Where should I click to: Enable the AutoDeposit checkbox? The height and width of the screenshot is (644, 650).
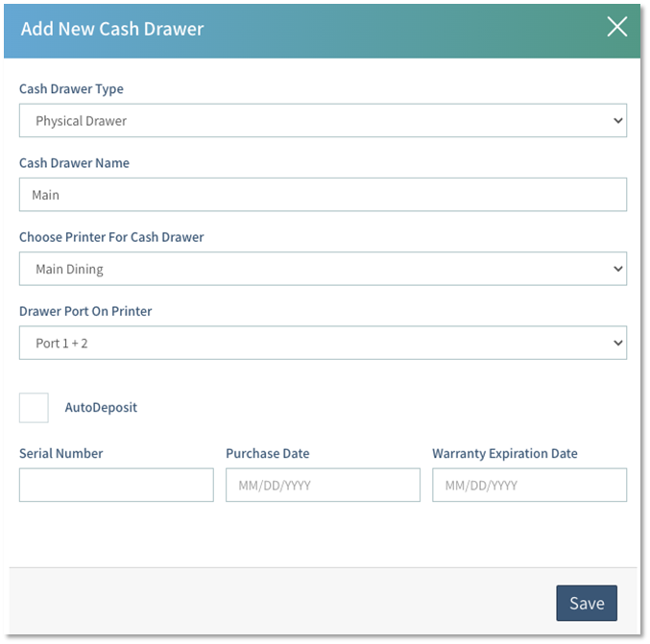coord(34,407)
